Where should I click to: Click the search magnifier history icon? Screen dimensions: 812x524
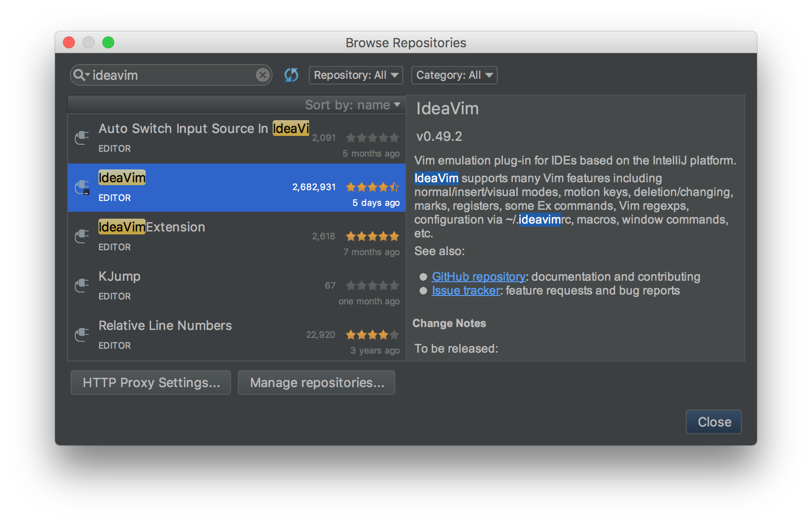[x=80, y=75]
